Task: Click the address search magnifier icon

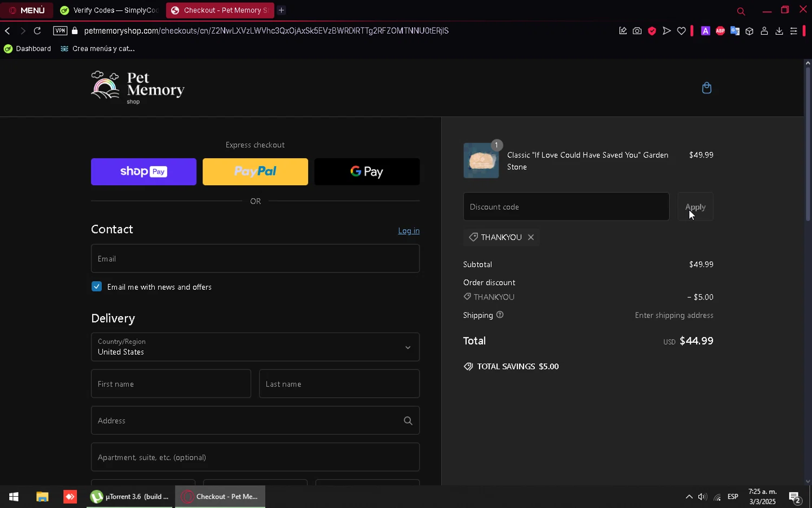Action: [x=408, y=421]
